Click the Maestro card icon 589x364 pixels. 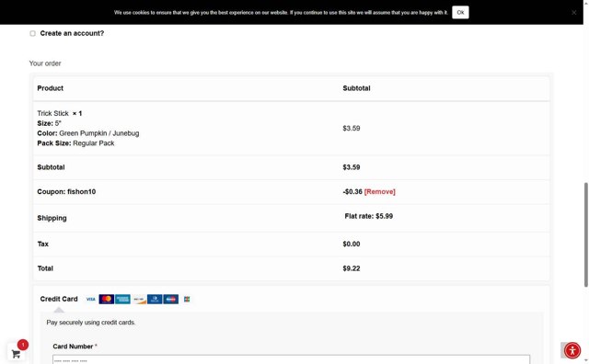[x=171, y=299]
